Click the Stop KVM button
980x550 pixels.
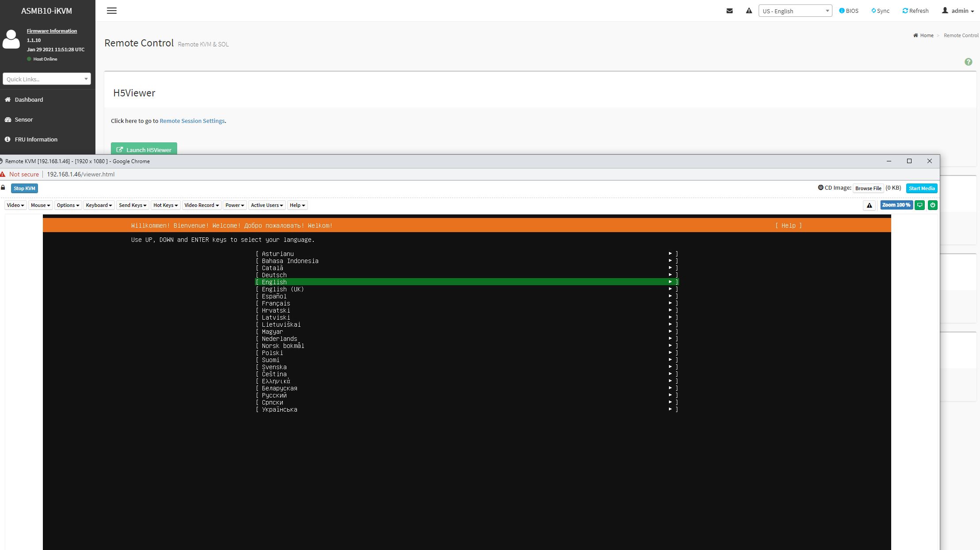tap(24, 188)
